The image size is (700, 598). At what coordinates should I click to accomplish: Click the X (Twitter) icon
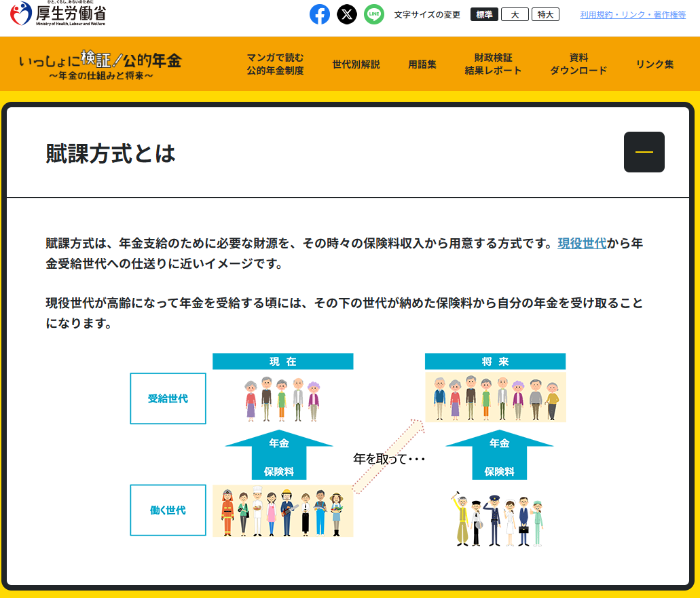(x=347, y=14)
